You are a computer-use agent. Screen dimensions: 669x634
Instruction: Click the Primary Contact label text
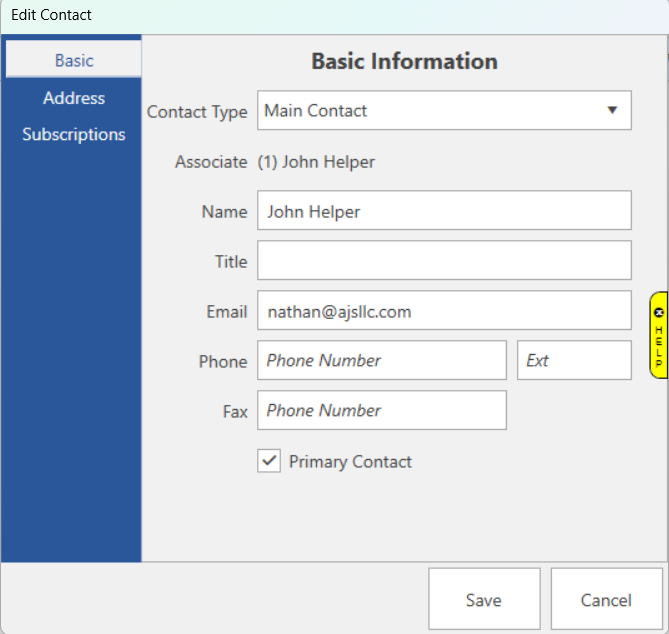click(350, 462)
